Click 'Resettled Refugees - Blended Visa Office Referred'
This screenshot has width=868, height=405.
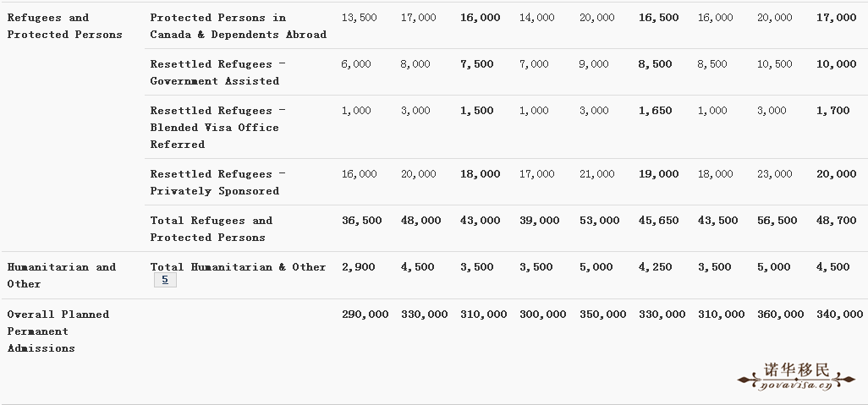(x=218, y=128)
